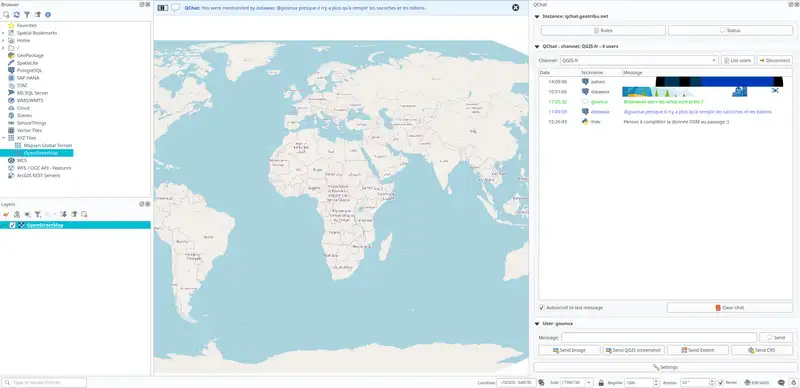Click the Send button
The width and height of the screenshot is (800, 388).
pos(776,337)
